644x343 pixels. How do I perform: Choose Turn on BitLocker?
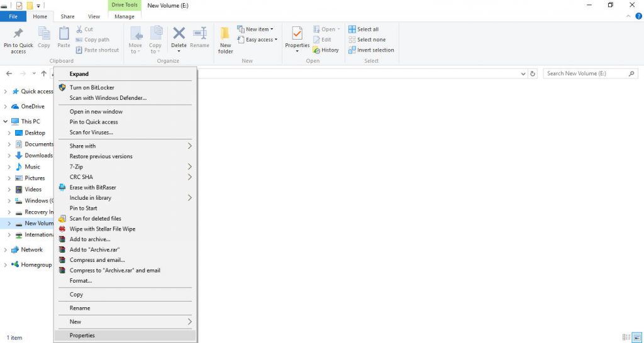click(125, 87)
